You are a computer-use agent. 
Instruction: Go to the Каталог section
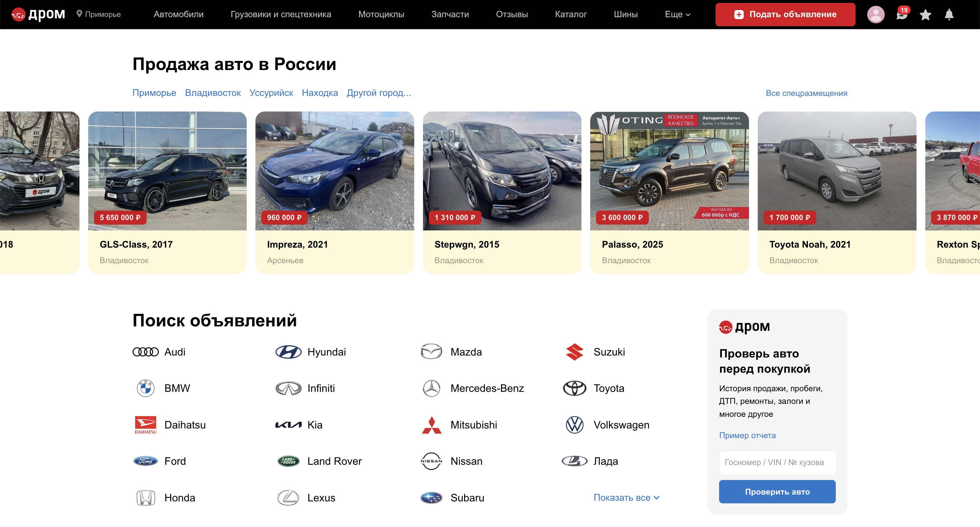point(570,15)
